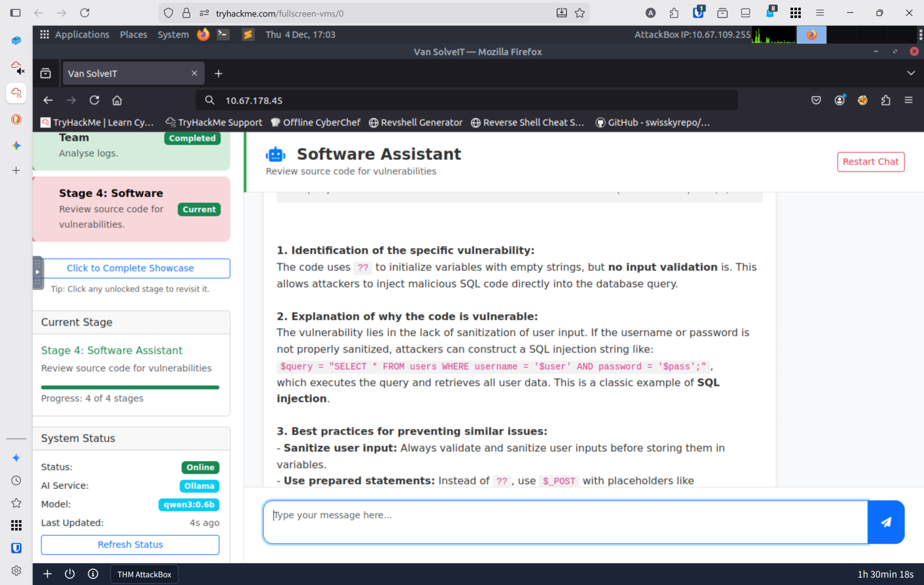Open the apps grid icon in outer toolbar
The height and width of the screenshot is (585, 924).
795,13
